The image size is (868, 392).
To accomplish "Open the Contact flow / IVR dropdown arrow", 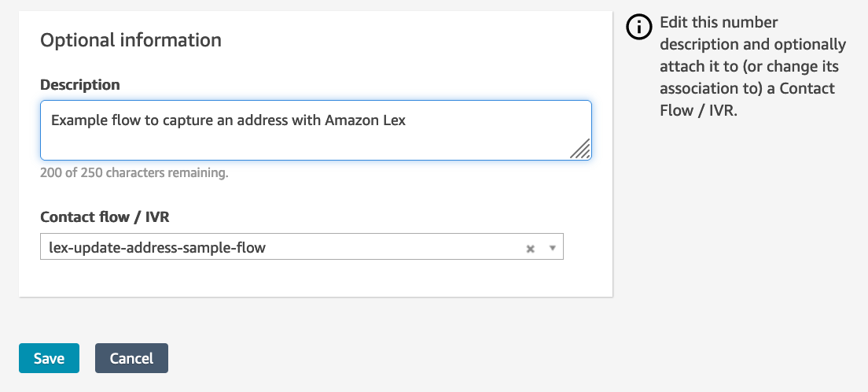I will pos(552,248).
